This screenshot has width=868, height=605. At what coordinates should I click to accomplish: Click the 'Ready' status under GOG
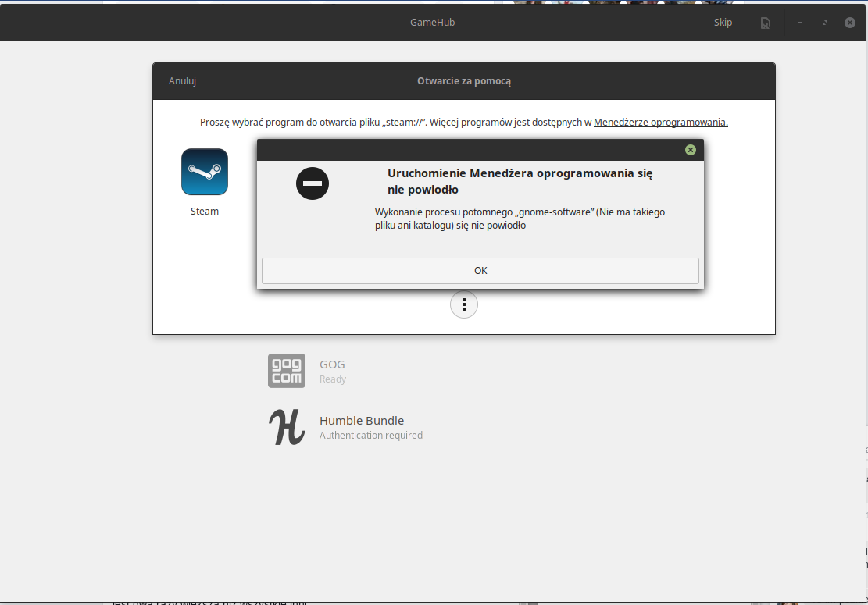(x=333, y=379)
